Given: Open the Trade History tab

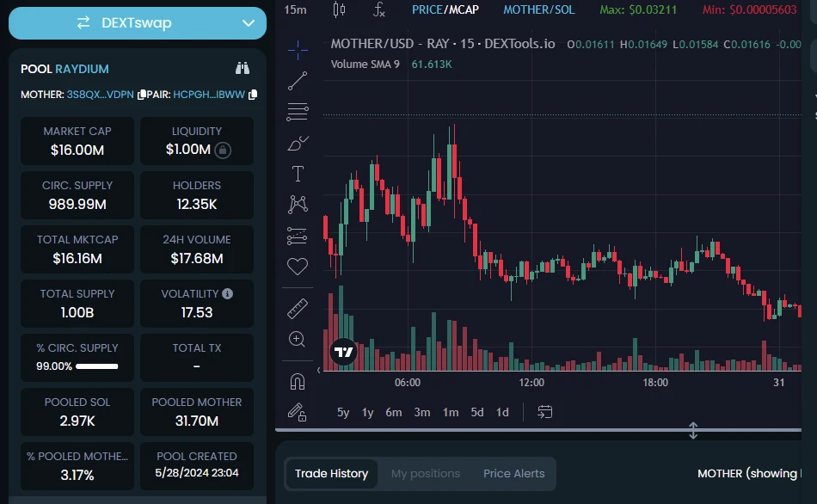Looking at the screenshot, I should click(331, 473).
